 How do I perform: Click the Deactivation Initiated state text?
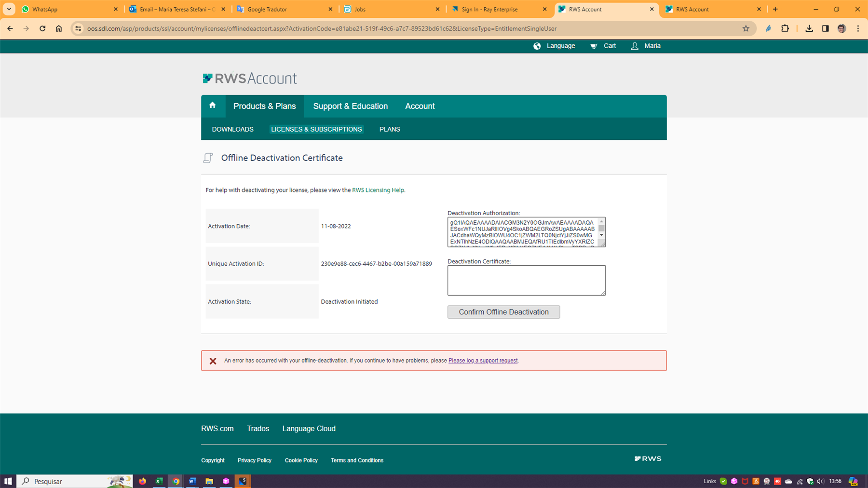[x=349, y=302]
